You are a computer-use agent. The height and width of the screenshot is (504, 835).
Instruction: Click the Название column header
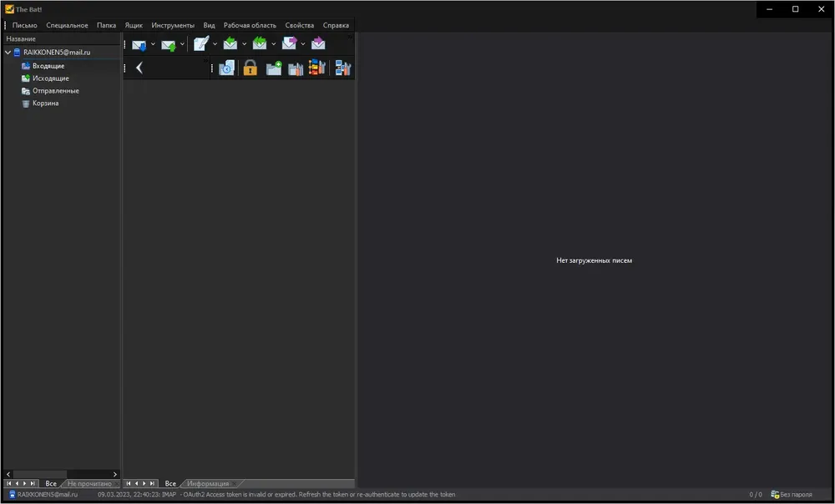pos(63,39)
